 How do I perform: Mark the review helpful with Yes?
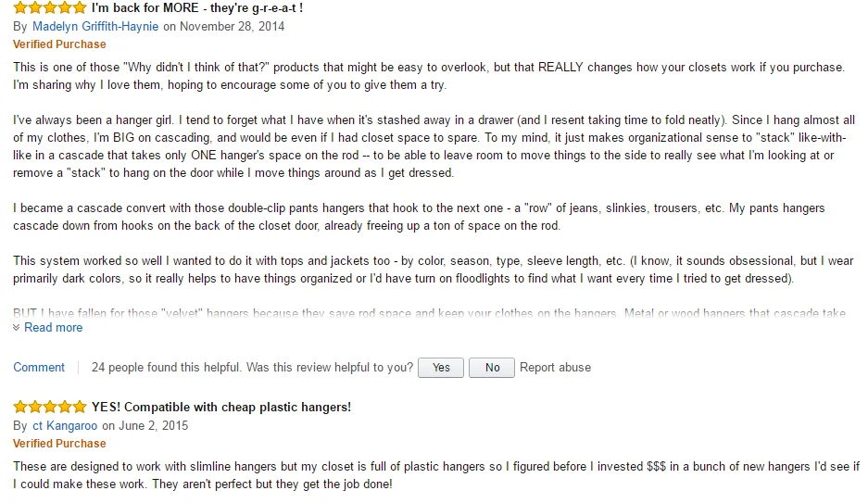(441, 368)
